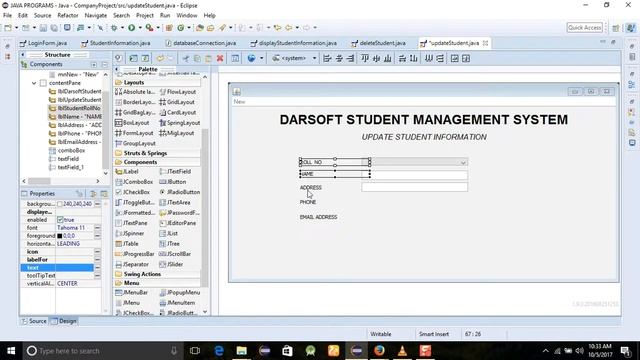Click the Space equally horizontally icon

[x=428, y=58]
